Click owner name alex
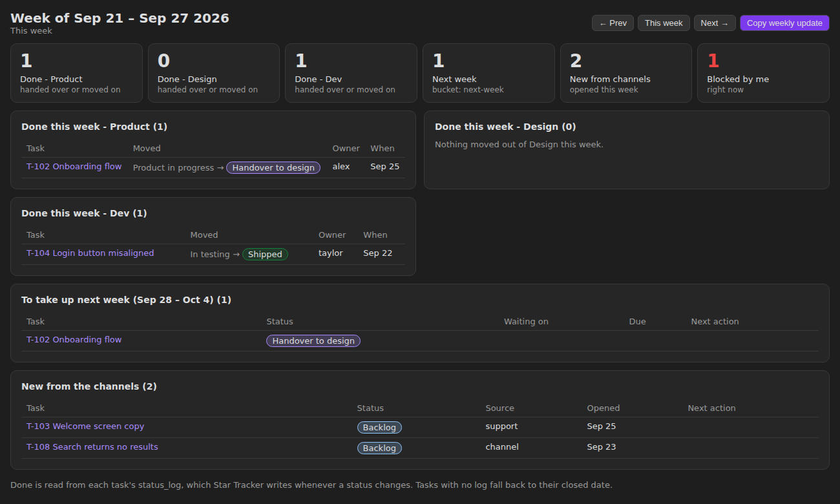Screen dimensions: 840x504 point(341,167)
